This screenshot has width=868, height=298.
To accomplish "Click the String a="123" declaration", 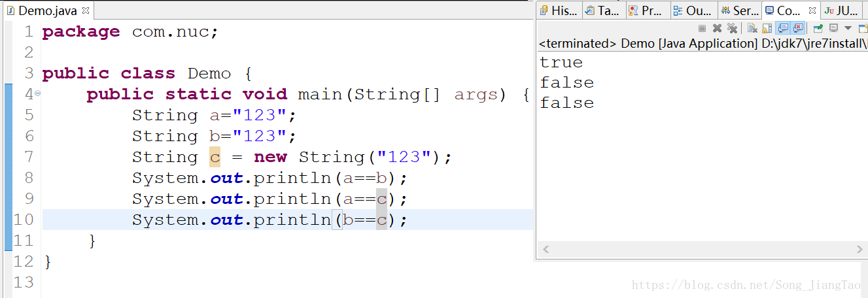I will [215, 115].
